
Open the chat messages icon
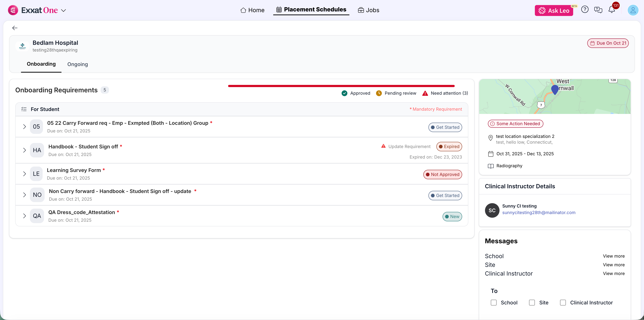[x=598, y=10]
